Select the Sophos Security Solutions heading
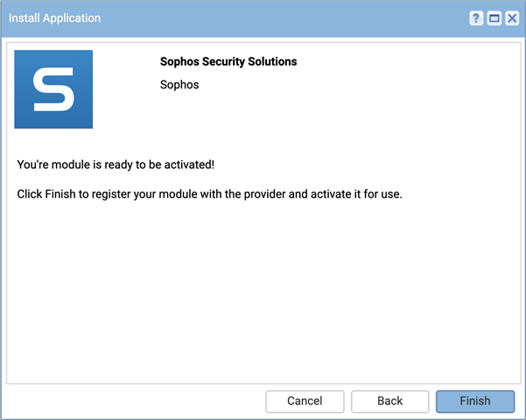The width and height of the screenshot is (526, 420). tap(228, 62)
